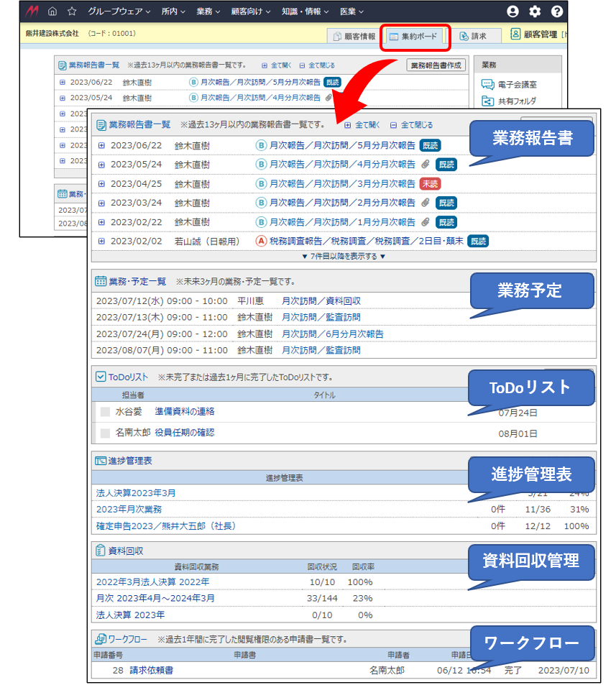Click the 業務報告書作成 button
The width and height of the screenshot is (616, 685).
436,65
